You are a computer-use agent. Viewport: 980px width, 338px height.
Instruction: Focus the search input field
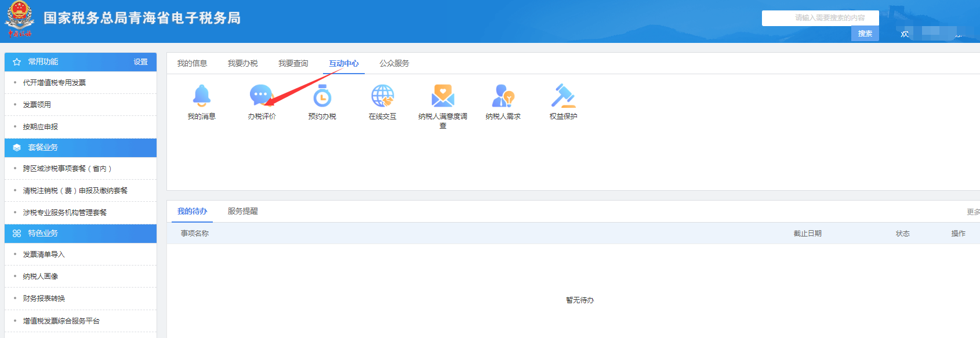tap(821, 18)
